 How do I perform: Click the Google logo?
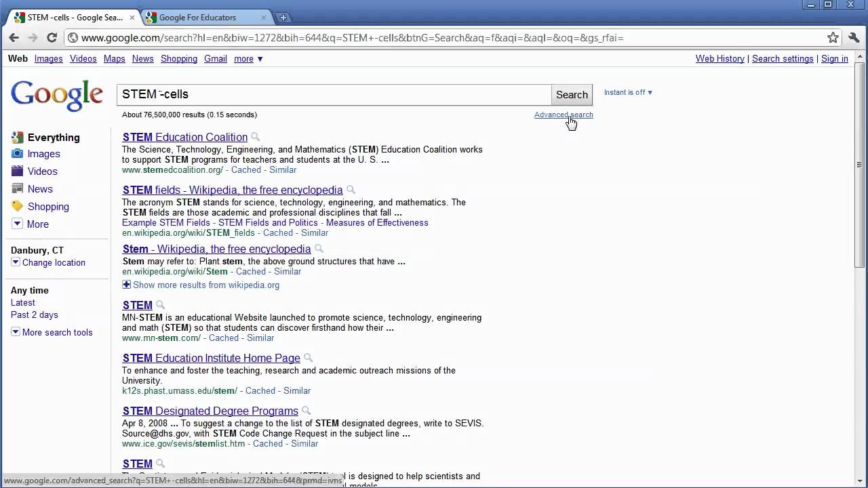coord(57,96)
